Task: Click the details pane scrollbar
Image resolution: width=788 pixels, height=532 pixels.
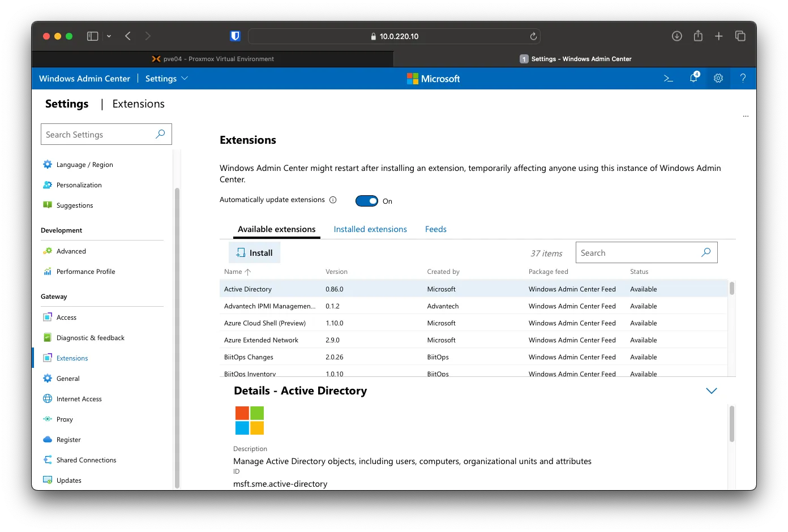Action: (732, 424)
